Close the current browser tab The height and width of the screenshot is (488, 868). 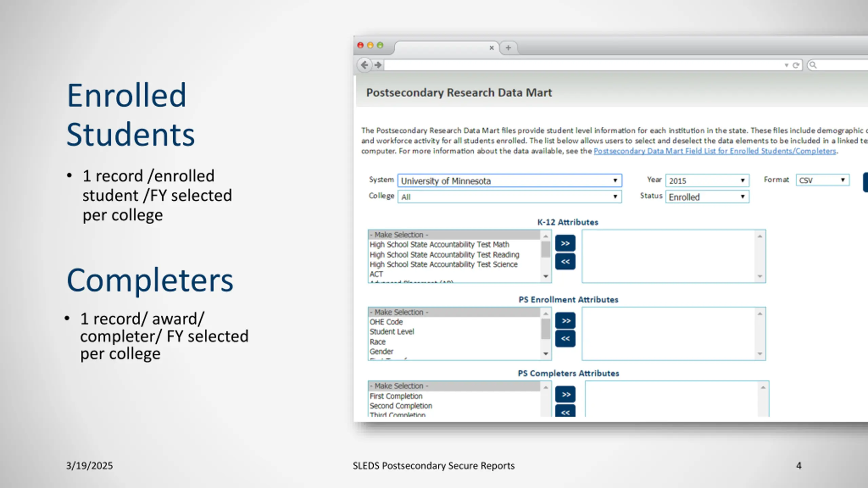(491, 48)
